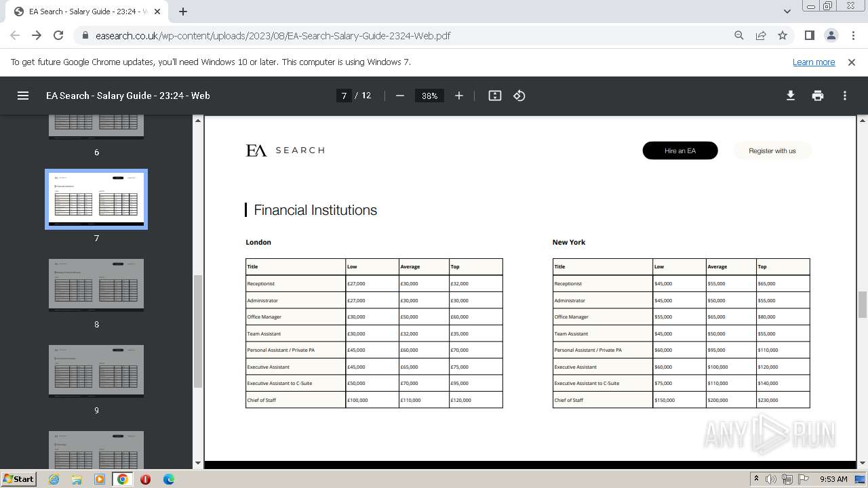868x488 pixels.
Task: Open Microsoft Edge from taskbar
Action: coord(169,479)
